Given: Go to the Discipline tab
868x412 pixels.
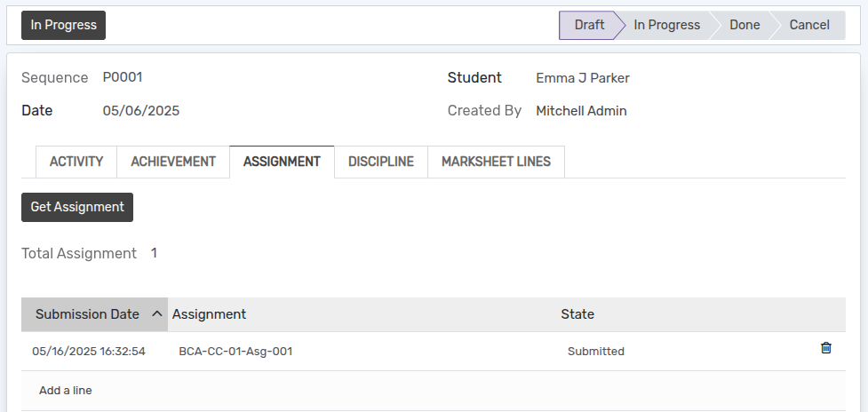Looking at the screenshot, I should [x=381, y=162].
